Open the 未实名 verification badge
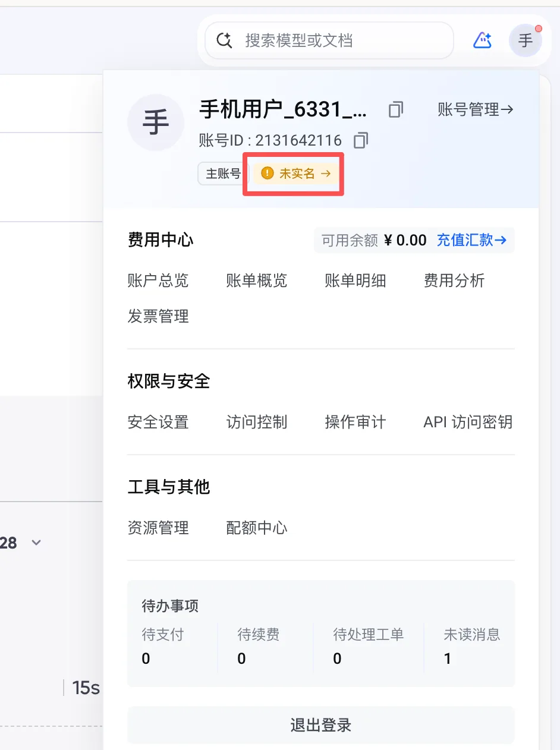 click(295, 174)
